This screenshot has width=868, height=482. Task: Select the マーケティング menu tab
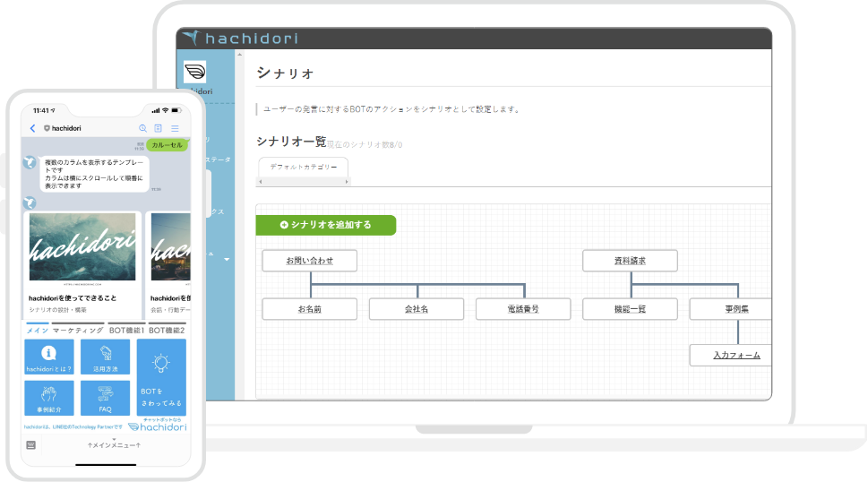pos(78,331)
